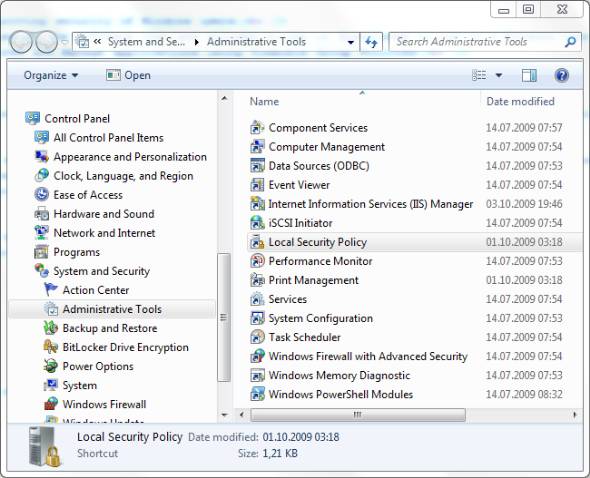590x478 pixels.
Task: Toggle the preview pane button
Action: (529, 75)
